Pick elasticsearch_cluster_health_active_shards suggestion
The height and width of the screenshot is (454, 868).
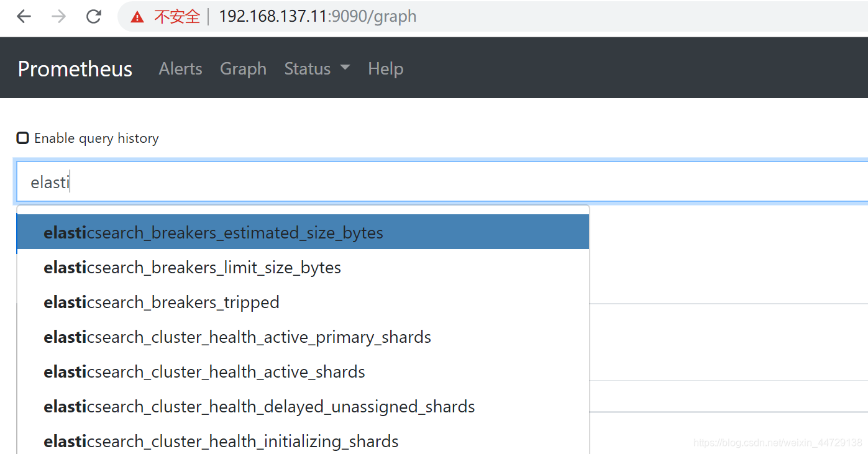pos(303,371)
